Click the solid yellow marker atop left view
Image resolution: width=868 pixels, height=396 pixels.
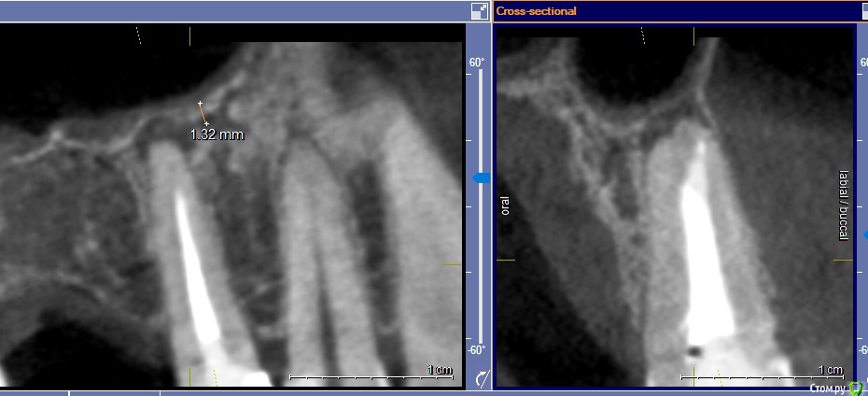click(190, 35)
